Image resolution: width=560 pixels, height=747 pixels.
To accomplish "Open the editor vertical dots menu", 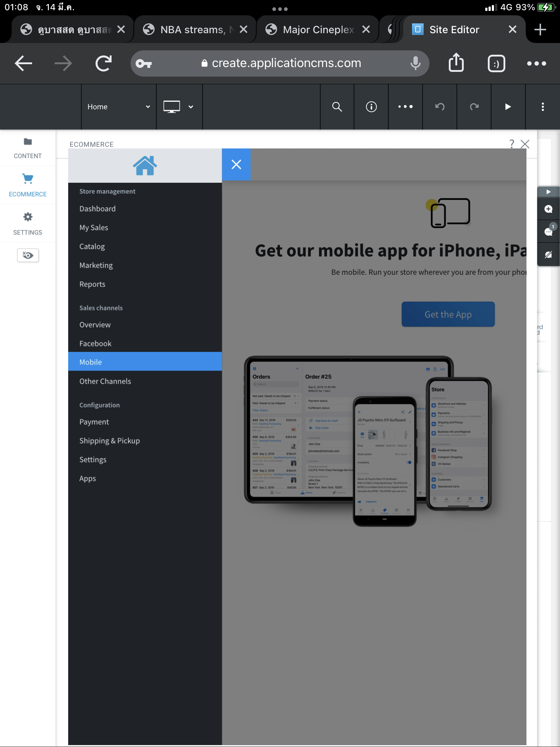I will point(542,107).
